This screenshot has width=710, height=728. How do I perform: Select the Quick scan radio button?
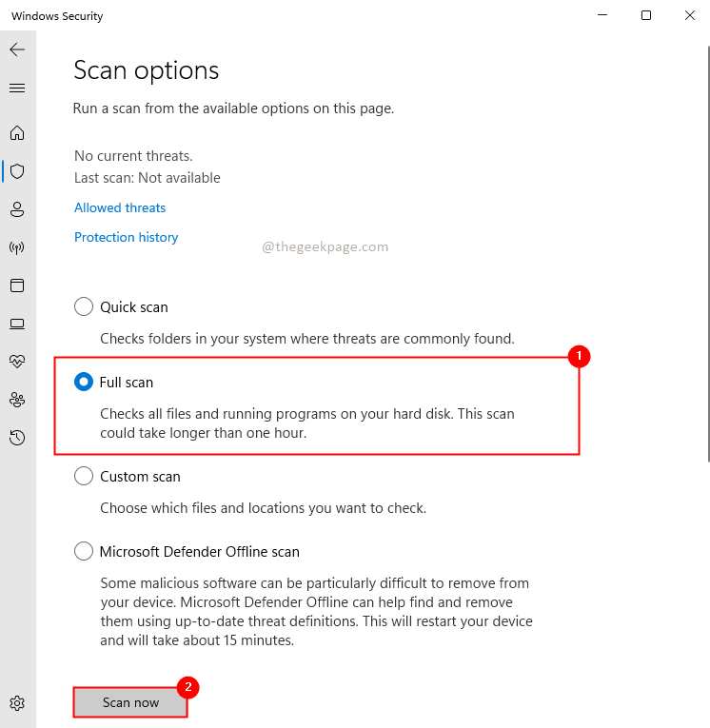[x=84, y=306]
